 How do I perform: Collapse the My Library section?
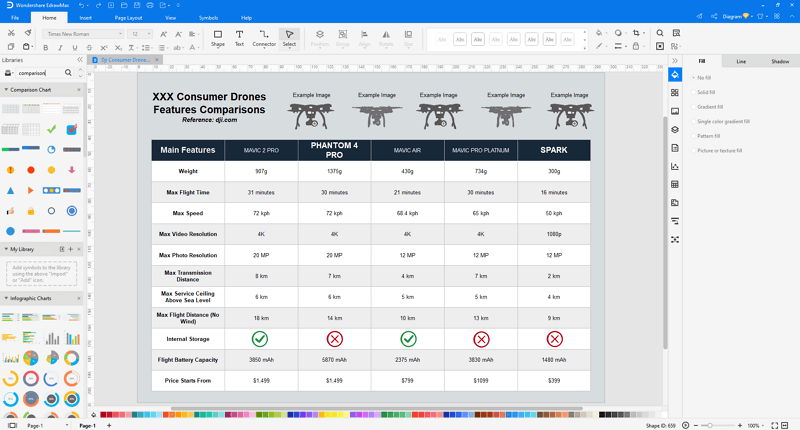pos(6,249)
